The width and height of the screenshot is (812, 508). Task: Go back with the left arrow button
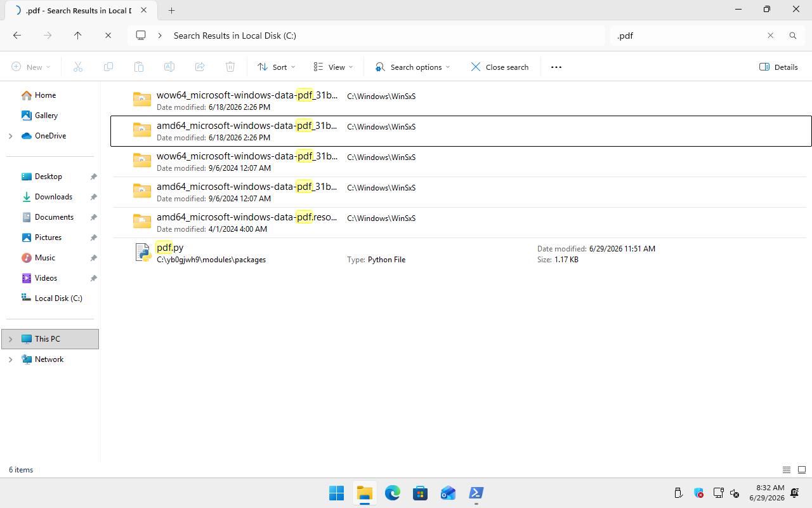pyautogui.click(x=17, y=36)
